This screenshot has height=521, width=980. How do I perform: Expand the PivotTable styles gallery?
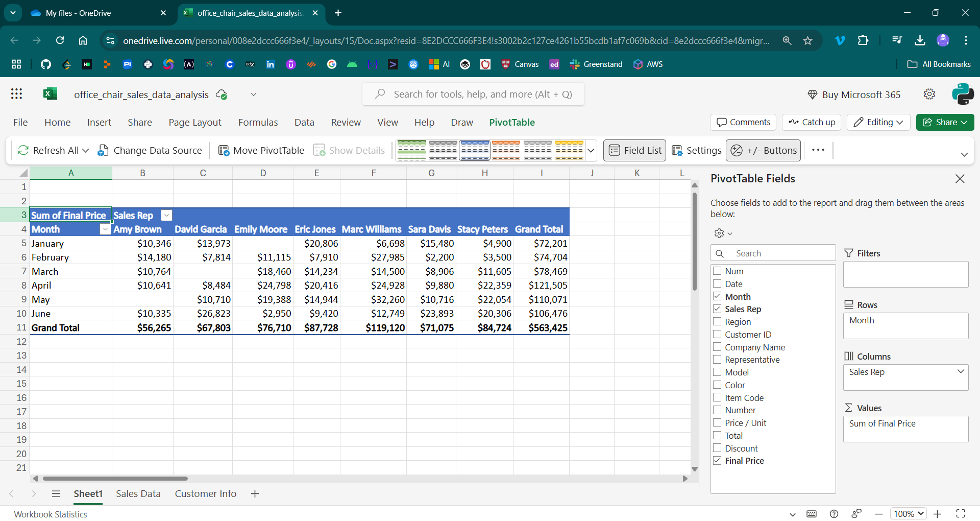point(591,151)
